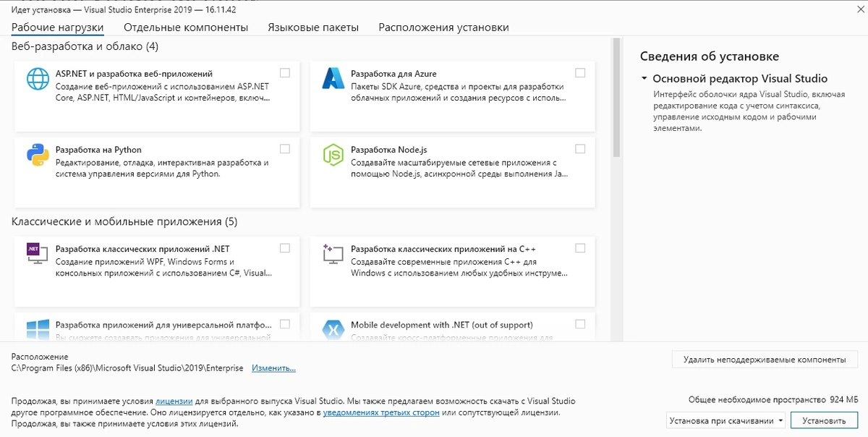Screen dimensions: 868x437
Task: Collapse Основной редактор Visual Studio section
Action: tap(644, 79)
